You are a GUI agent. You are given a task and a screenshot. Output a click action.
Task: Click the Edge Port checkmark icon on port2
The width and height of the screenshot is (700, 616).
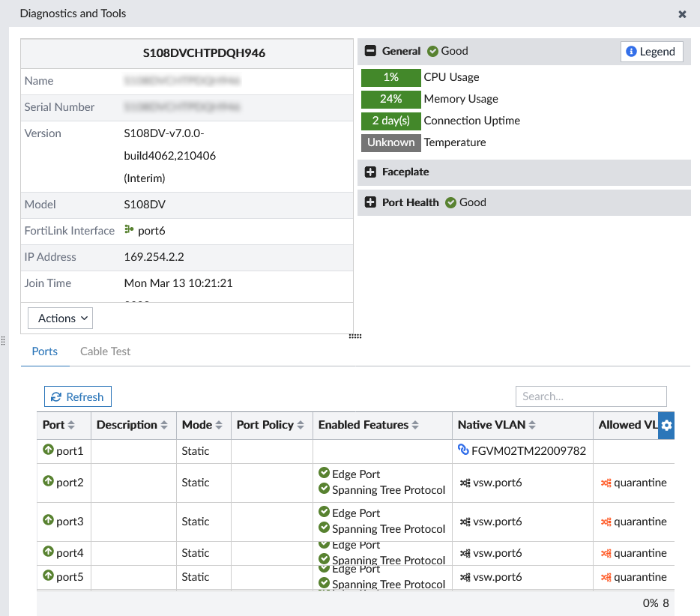coord(325,474)
